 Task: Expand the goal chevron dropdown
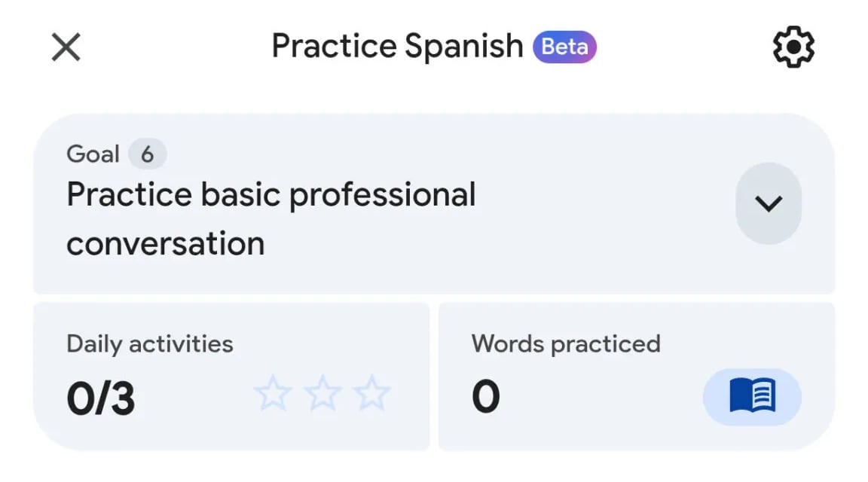click(x=768, y=203)
